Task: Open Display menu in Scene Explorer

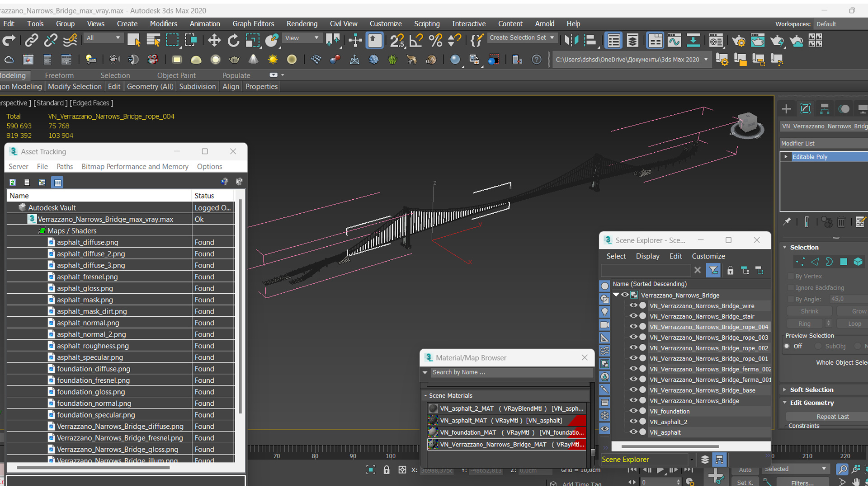Action: [647, 256]
